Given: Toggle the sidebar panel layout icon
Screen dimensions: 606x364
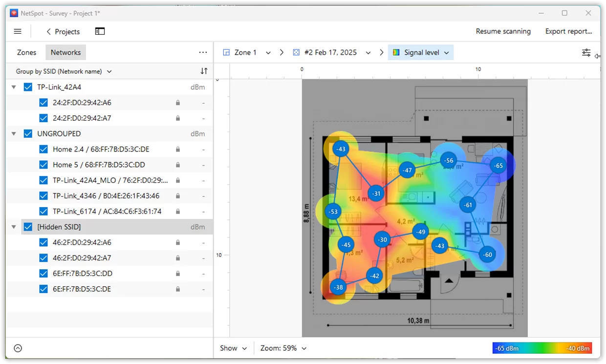Looking at the screenshot, I should point(100,31).
